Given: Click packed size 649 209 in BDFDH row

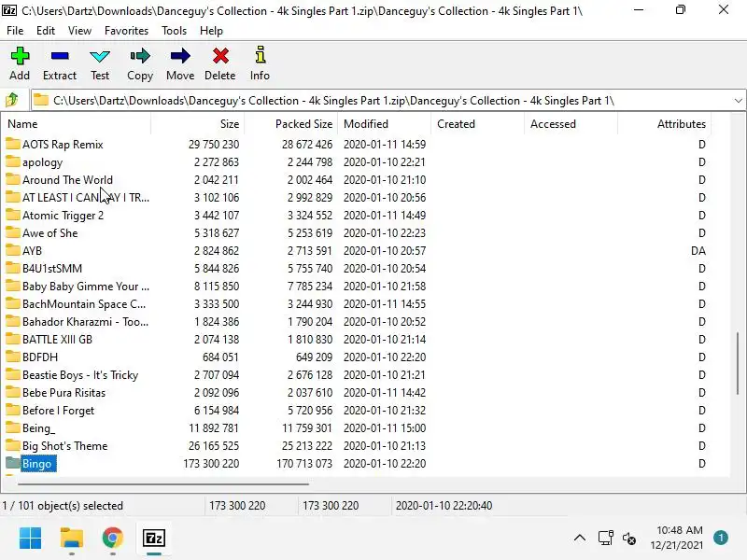Looking at the screenshot, I should 314,357.
